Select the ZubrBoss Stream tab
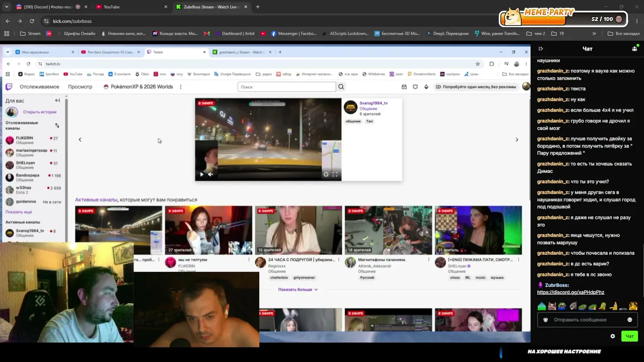Viewport: 644px width, 362px height. pos(212,7)
